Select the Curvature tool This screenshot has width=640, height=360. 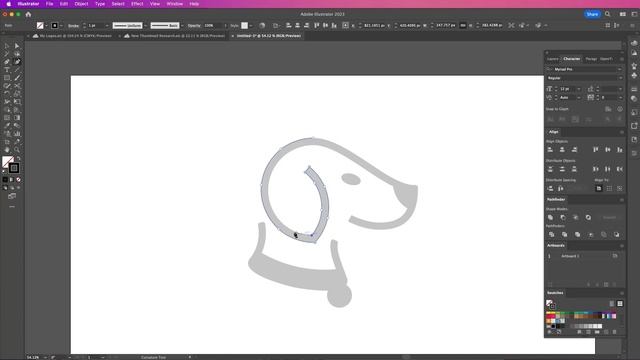17,62
